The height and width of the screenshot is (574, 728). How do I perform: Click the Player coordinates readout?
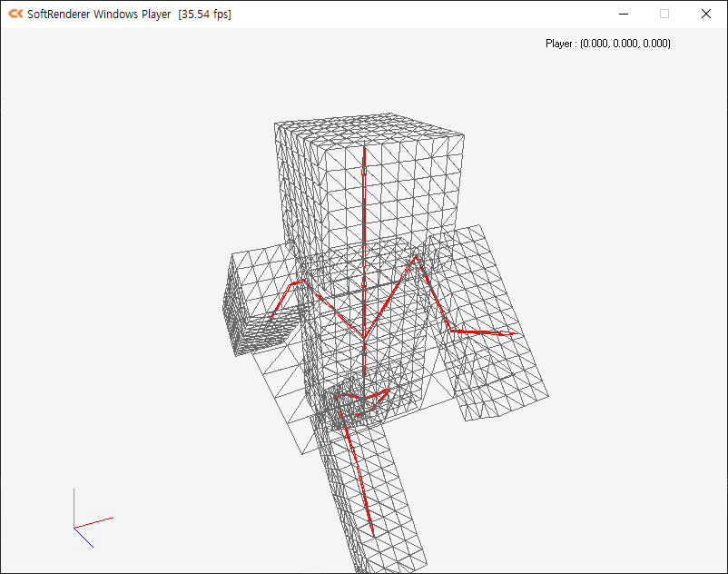click(x=607, y=44)
